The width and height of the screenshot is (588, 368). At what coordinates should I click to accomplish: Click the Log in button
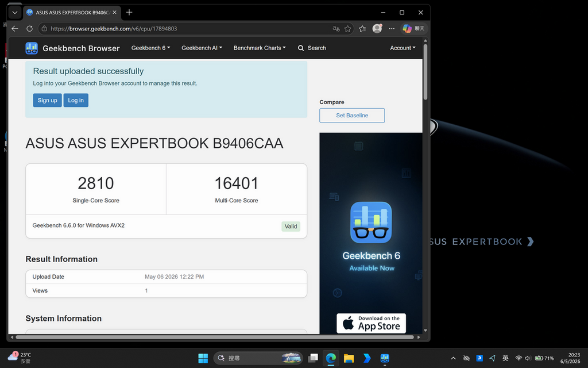coord(76,100)
